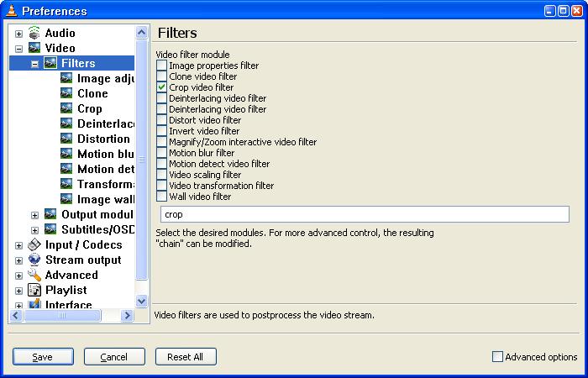
Task: Enable Motion blur filter checkbox
Action: click(161, 153)
